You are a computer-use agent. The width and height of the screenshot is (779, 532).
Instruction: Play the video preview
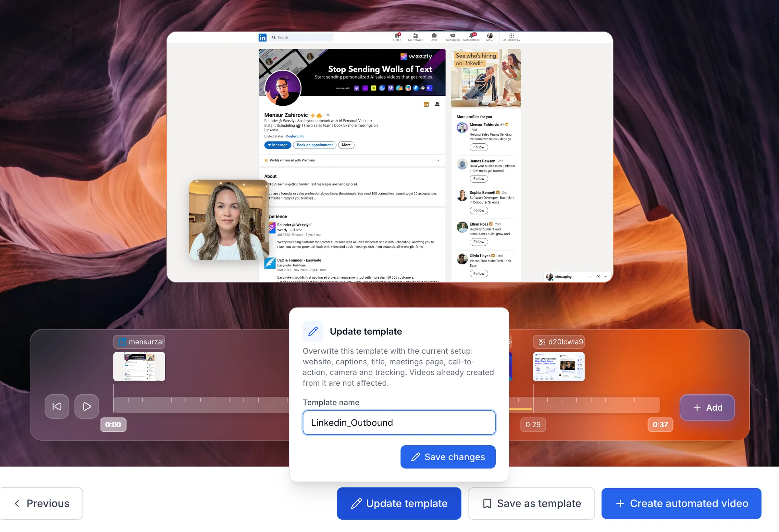(x=87, y=406)
